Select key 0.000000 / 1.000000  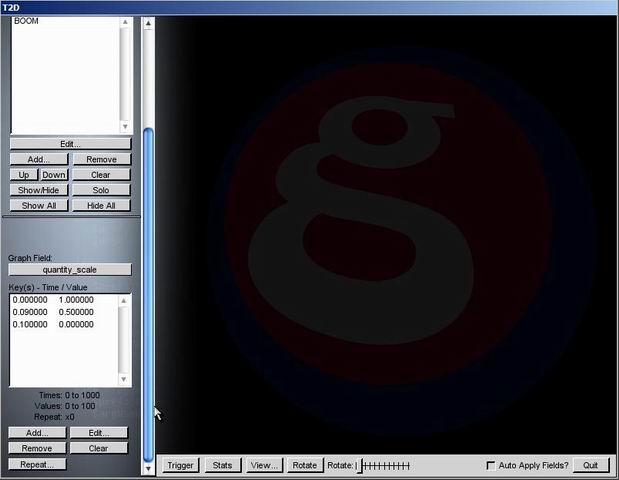click(53, 300)
